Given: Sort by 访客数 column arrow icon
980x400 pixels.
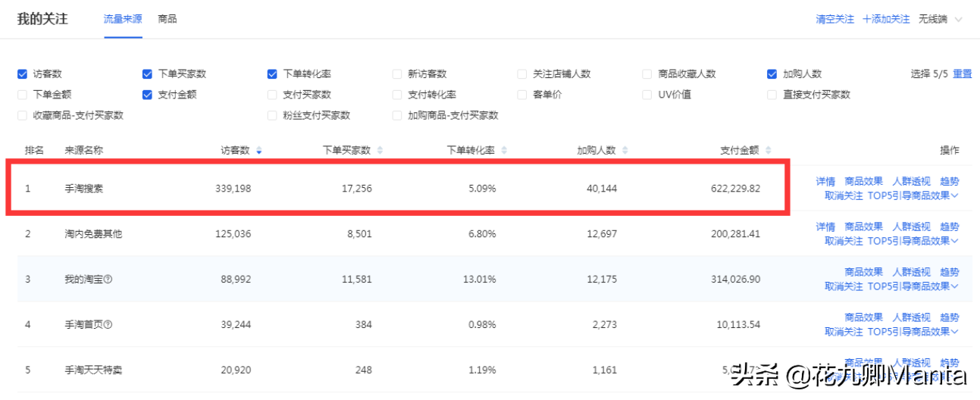Looking at the screenshot, I should [x=259, y=151].
